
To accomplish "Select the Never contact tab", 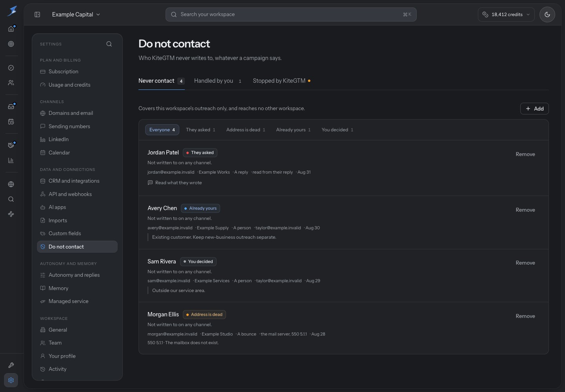I will [x=161, y=81].
